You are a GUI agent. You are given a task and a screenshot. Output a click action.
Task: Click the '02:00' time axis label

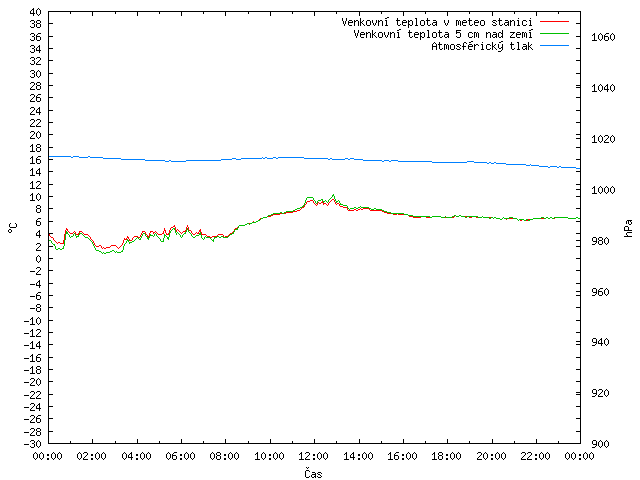(x=92, y=456)
